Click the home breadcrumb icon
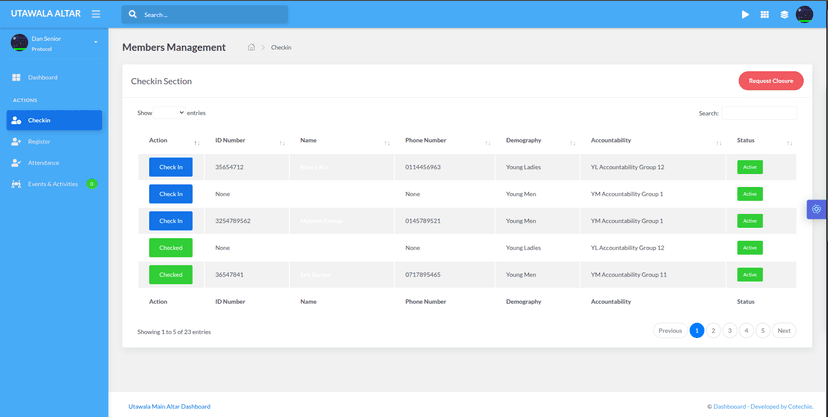828x417 pixels. click(252, 47)
